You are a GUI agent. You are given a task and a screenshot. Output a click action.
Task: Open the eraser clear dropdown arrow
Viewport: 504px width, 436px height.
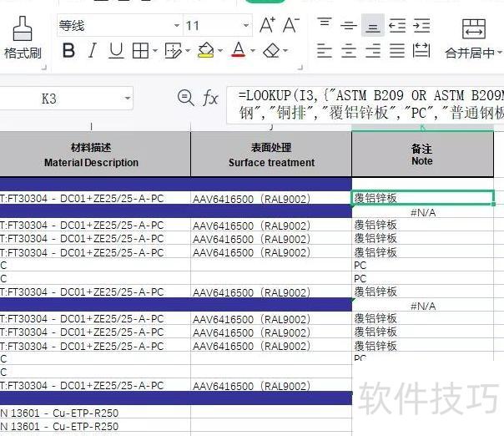[x=285, y=50]
